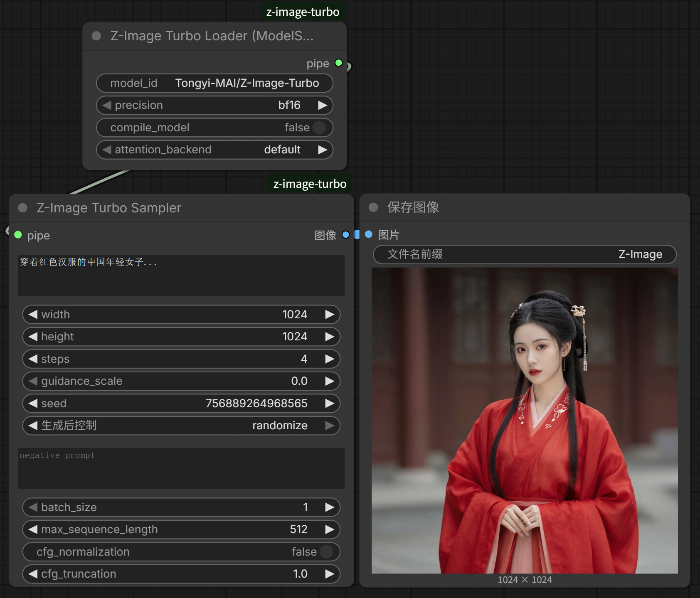Click the z-image-turbo badge above the sampler
The width and height of the screenshot is (700, 598).
[310, 184]
